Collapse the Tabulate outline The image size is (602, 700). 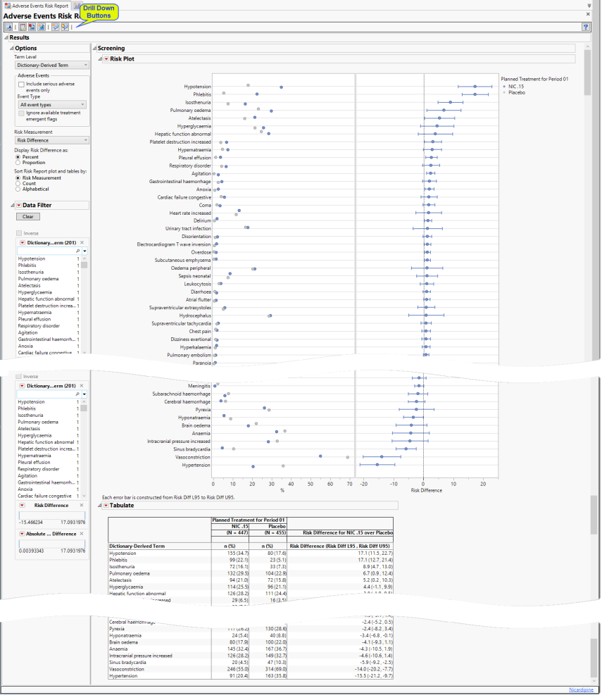point(100,506)
